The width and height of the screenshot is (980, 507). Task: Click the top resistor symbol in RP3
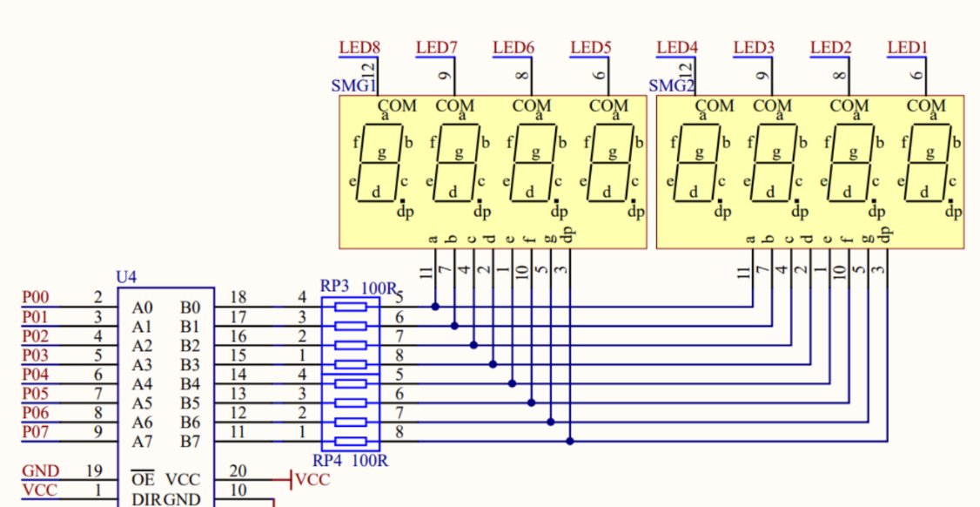[351, 307]
